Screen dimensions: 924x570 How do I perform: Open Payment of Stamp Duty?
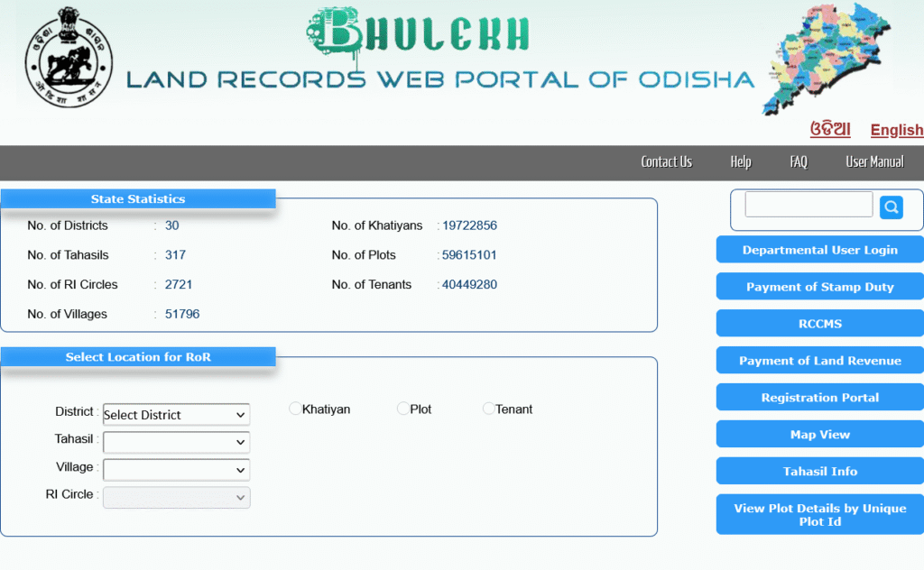tap(819, 287)
